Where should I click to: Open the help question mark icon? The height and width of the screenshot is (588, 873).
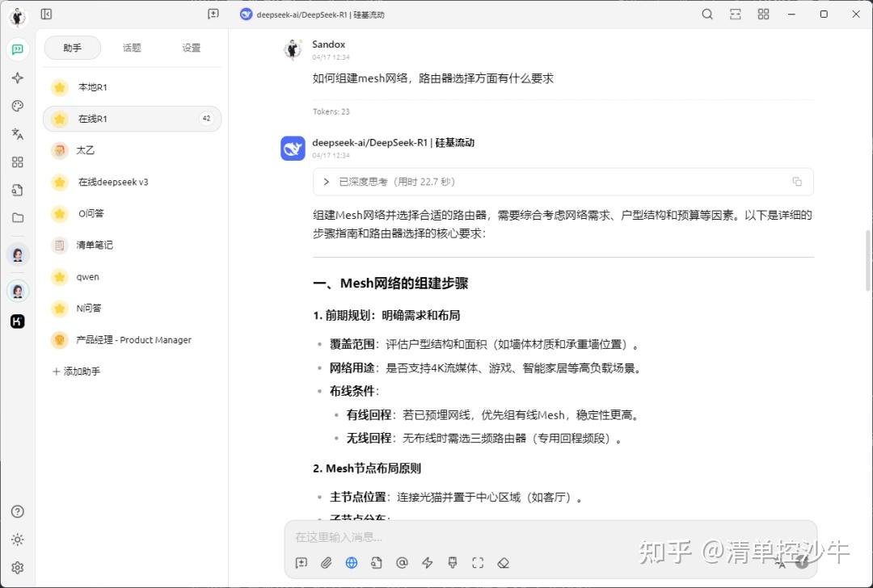[18, 511]
